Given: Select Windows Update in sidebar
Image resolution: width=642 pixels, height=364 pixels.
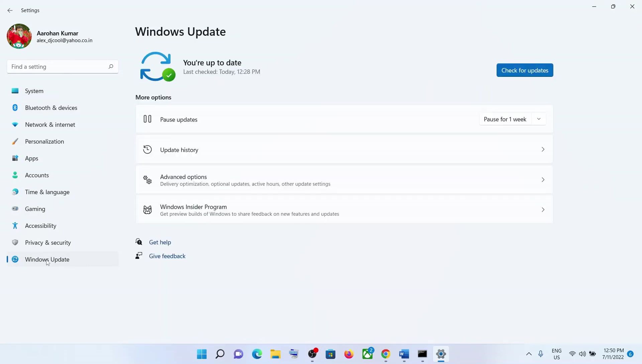Looking at the screenshot, I should [x=63, y=259].
